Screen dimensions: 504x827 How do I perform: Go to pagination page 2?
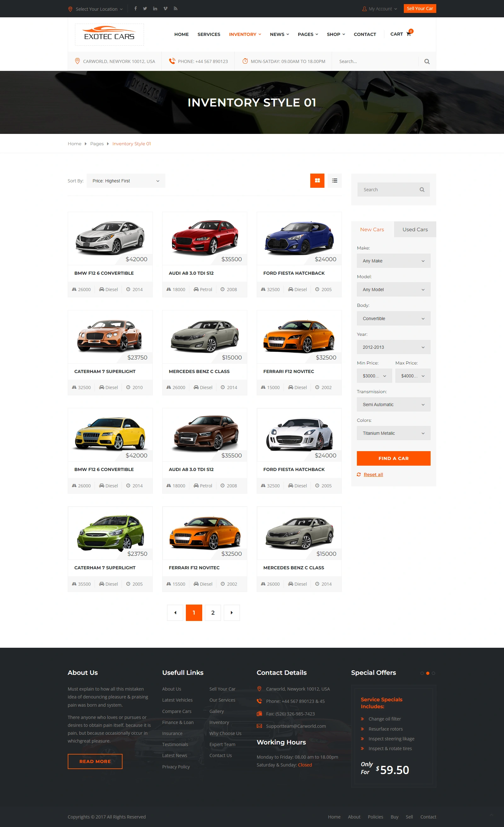[213, 612]
